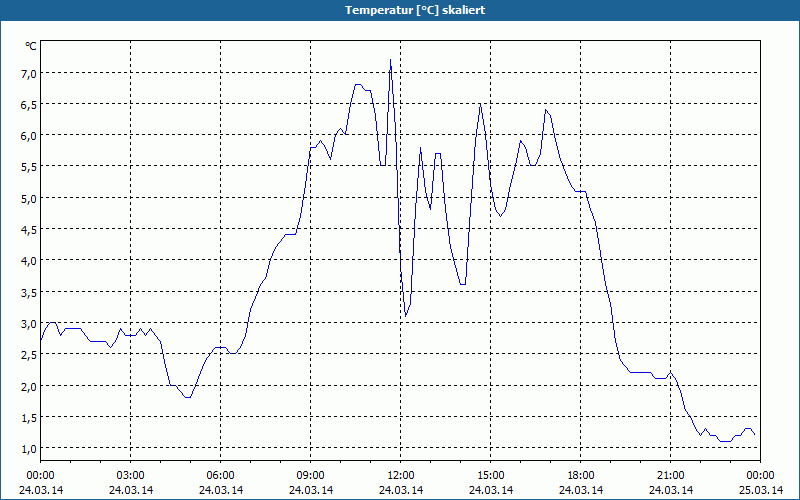This screenshot has width=800, height=500.
Task: Click the 24.03.14 date under first 00:00
Action: 41,490
